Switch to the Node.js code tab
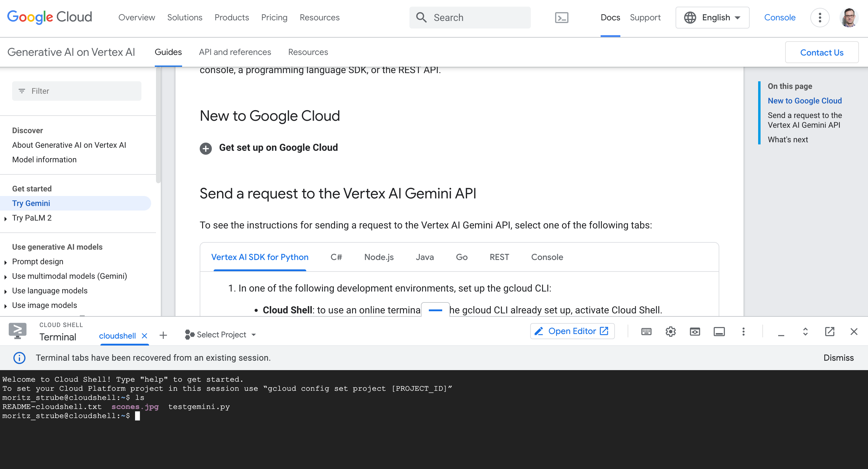 [x=379, y=257]
